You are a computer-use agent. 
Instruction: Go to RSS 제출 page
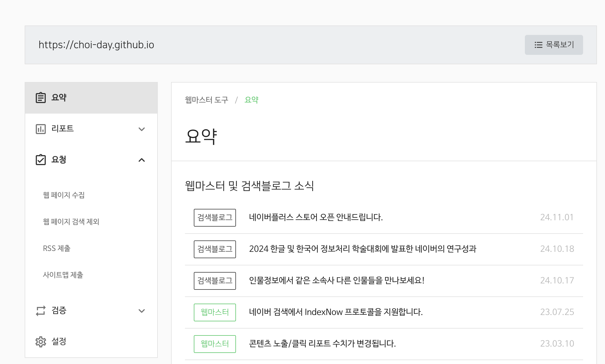coord(57,248)
